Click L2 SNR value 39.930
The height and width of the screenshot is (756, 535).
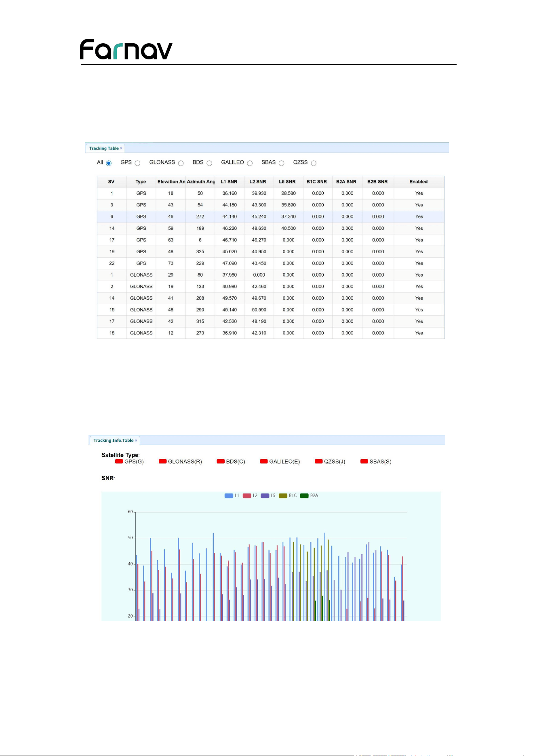click(x=259, y=193)
